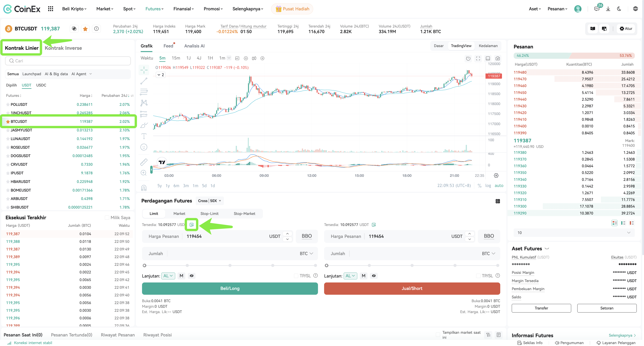Check Tampilkan market saat ini
This screenshot has height=346, width=644.
438,335
